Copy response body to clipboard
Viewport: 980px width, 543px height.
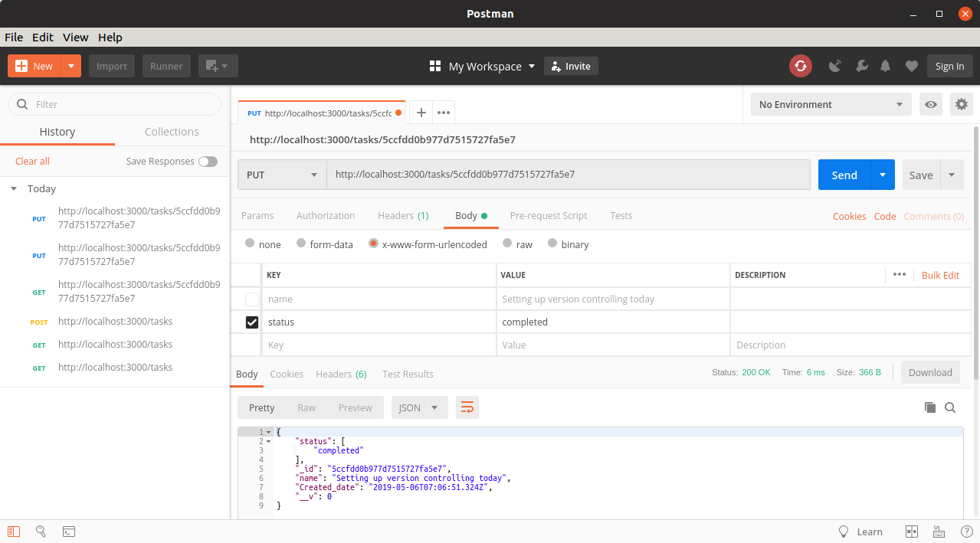930,407
